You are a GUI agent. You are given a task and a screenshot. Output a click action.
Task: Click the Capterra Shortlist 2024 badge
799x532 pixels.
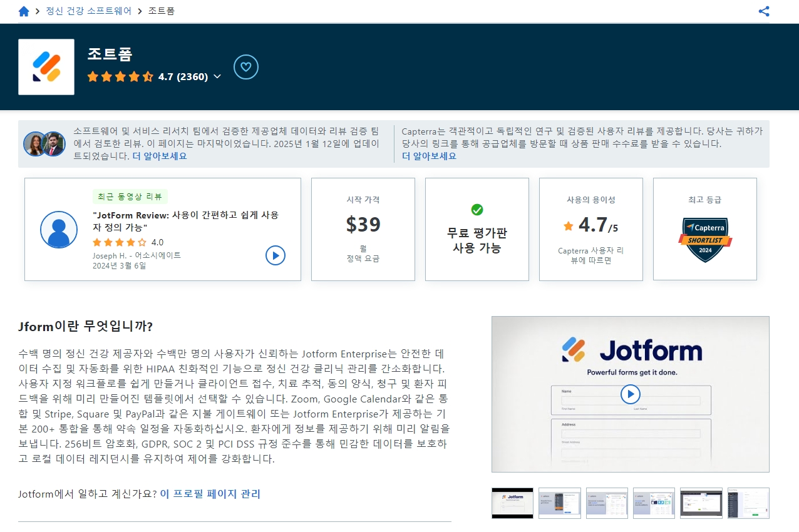pos(705,240)
